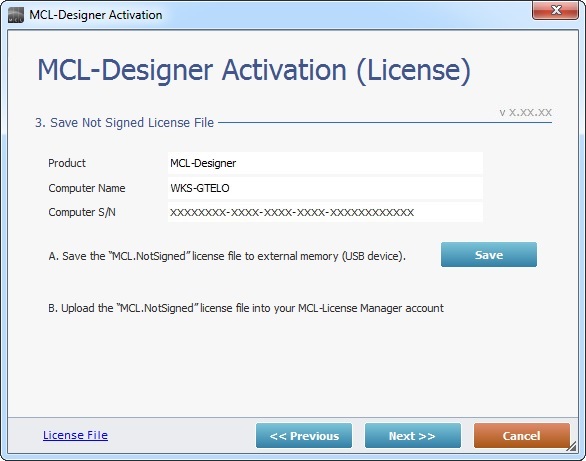The height and width of the screenshot is (461, 586).
Task: Proceed using the Next >> button
Action: (413, 436)
